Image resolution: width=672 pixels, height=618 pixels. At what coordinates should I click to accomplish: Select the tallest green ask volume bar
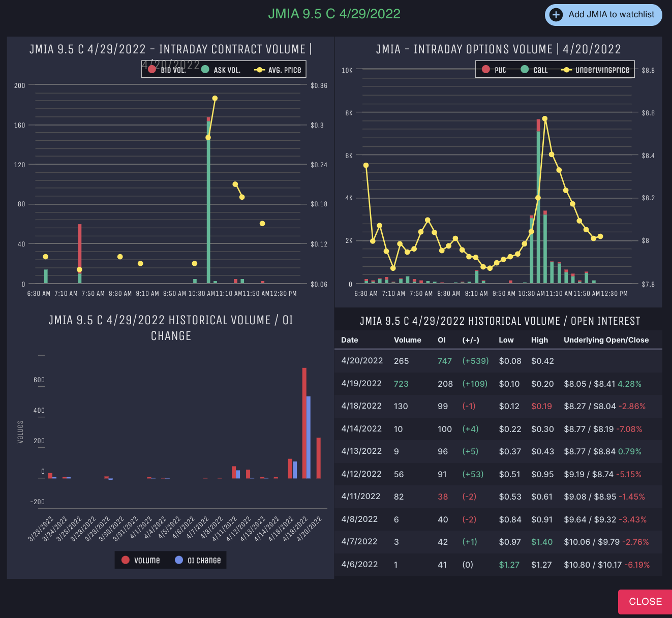(208, 202)
